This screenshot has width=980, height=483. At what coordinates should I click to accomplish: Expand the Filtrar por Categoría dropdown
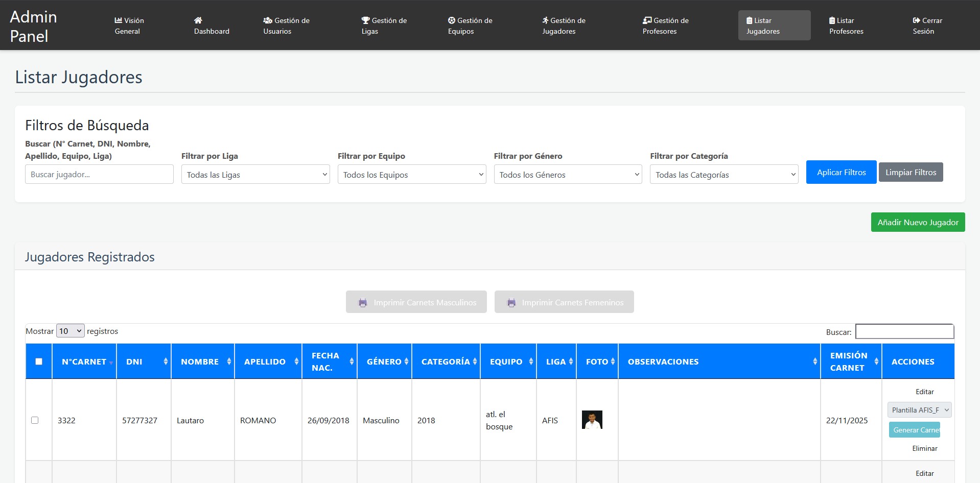click(x=724, y=175)
